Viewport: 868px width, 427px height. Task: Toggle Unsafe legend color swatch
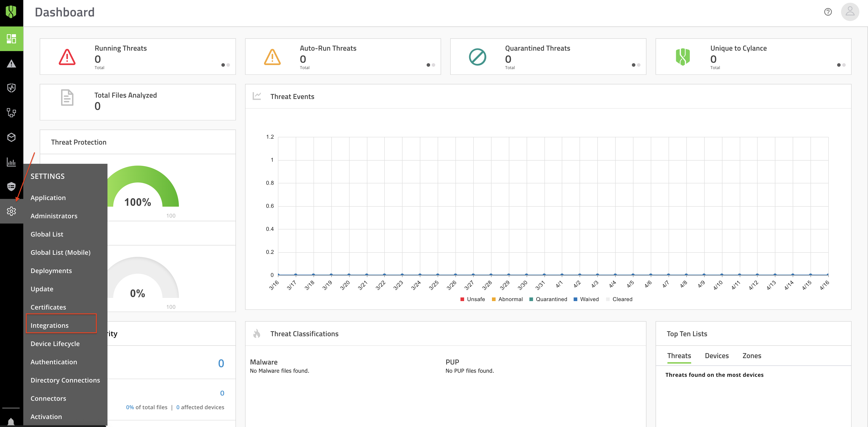point(462,299)
